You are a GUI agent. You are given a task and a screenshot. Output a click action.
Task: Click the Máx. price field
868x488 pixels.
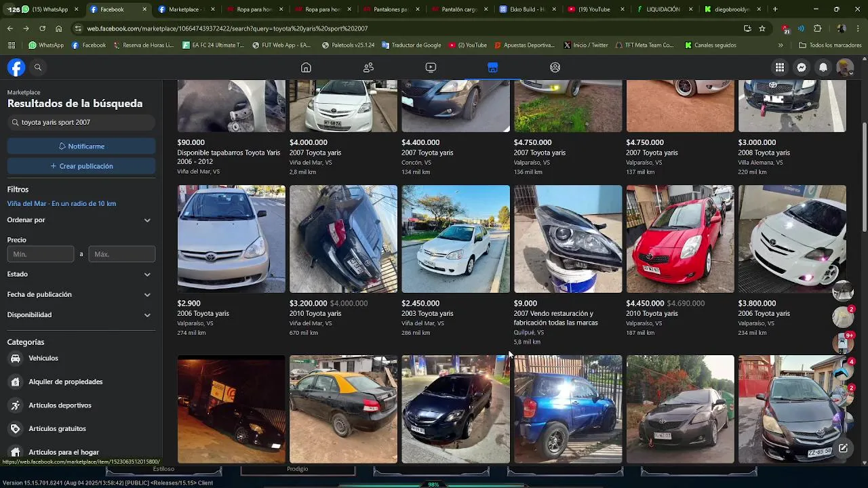pyautogui.click(x=122, y=254)
